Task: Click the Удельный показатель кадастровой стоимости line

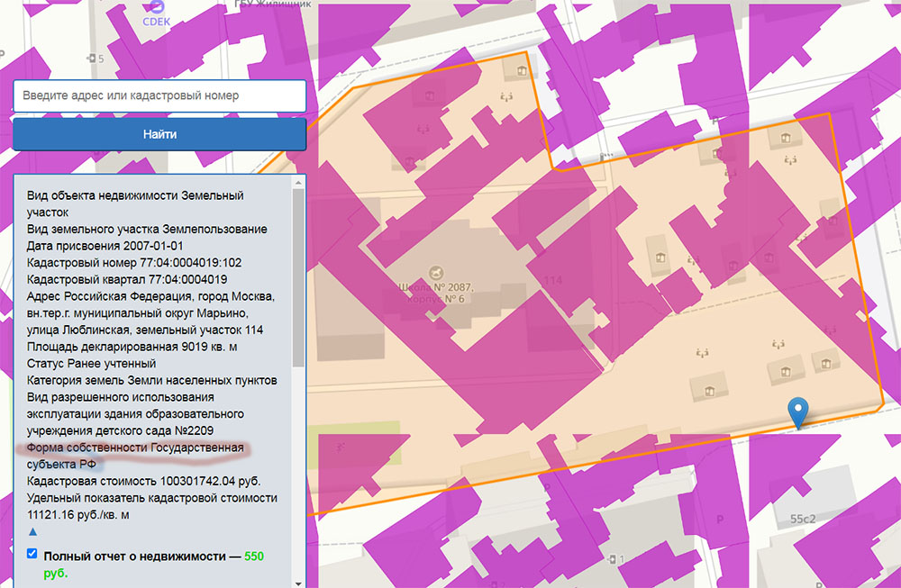Action: click(x=151, y=498)
